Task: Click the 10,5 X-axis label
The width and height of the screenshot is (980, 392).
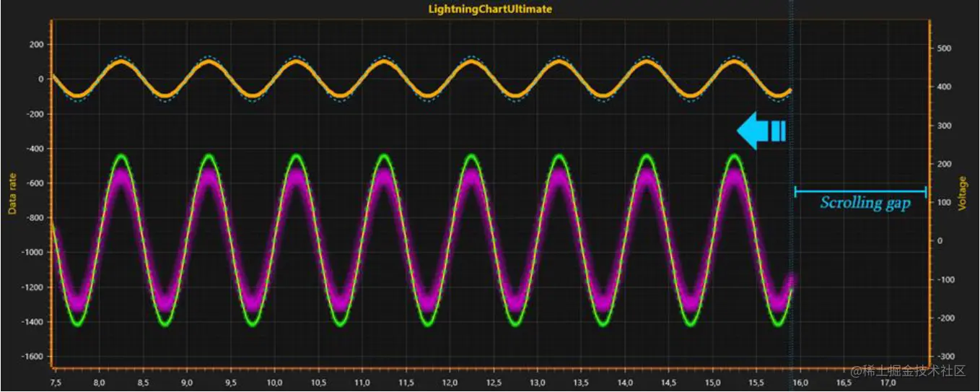Action: pyautogui.click(x=318, y=382)
